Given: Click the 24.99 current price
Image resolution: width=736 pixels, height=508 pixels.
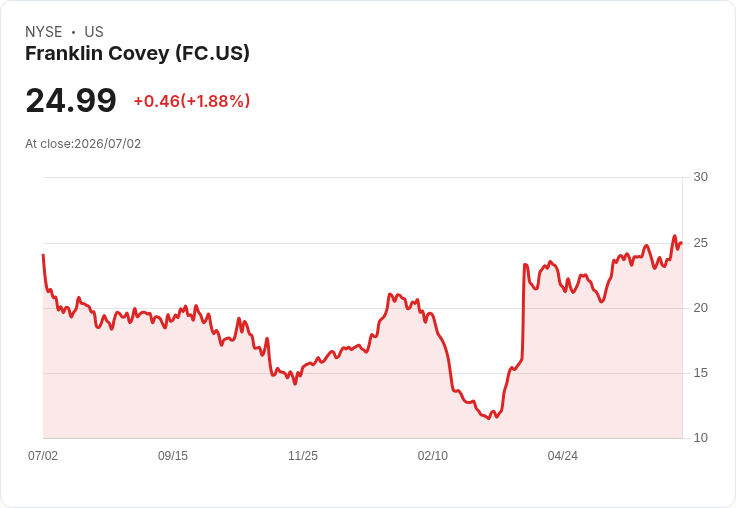Looking at the screenshot, I should point(71,100).
